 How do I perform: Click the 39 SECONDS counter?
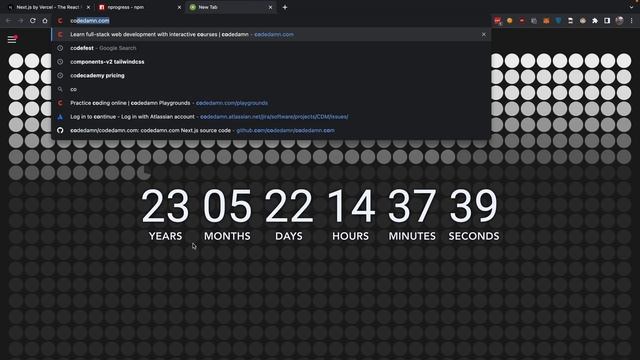pos(474,215)
